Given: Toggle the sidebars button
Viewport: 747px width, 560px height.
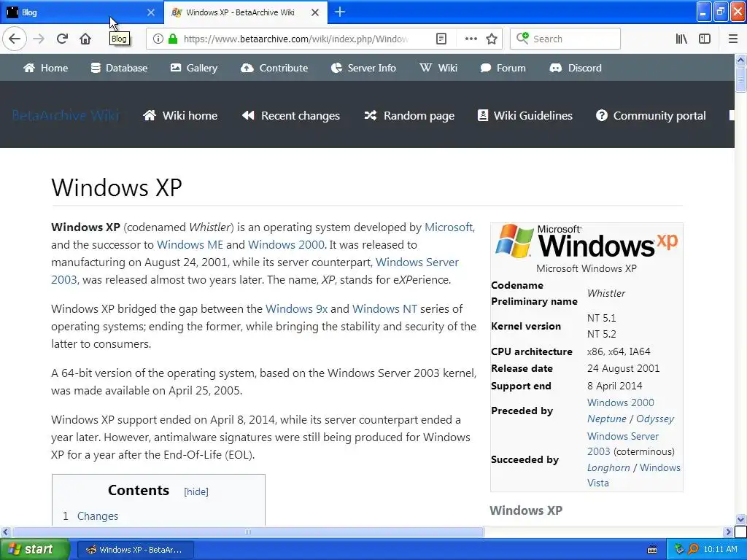Looking at the screenshot, I should pos(705,39).
